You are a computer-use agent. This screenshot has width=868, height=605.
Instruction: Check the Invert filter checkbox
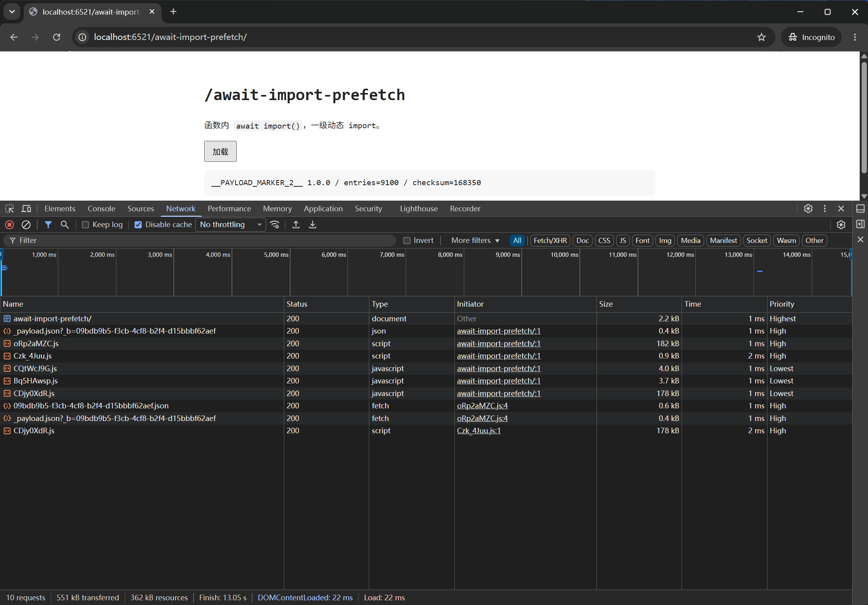pyautogui.click(x=407, y=241)
